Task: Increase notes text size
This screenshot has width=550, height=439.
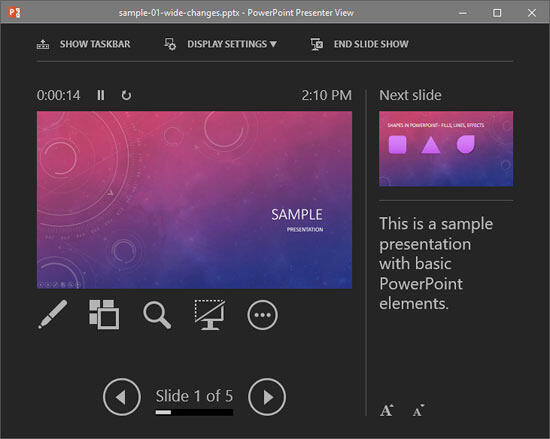Action: pyautogui.click(x=387, y=410)
